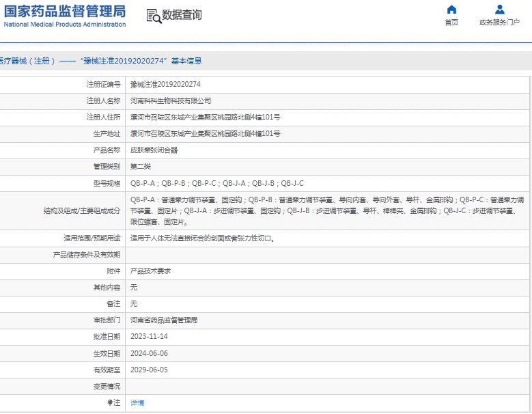This screenshot has height=414, width=532.
Task: Select 河南科科生物科技有限公司 registrant name
Action: [x=171, y=101]
